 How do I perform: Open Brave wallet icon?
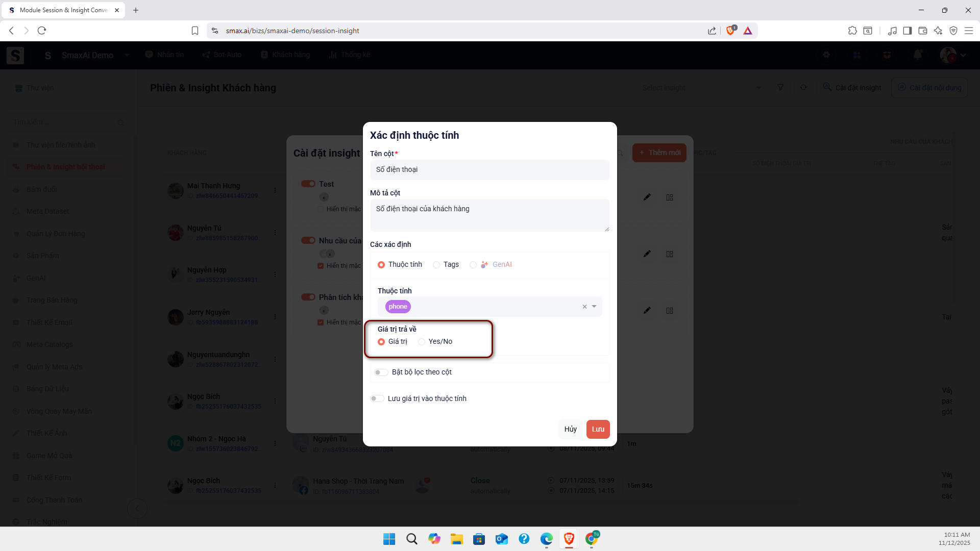[x=923, y=31]
